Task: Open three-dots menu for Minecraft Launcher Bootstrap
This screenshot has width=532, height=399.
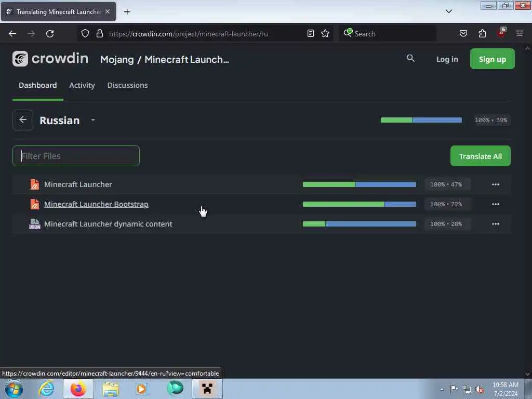Action: pyautogui.click(x=495, y=204)
